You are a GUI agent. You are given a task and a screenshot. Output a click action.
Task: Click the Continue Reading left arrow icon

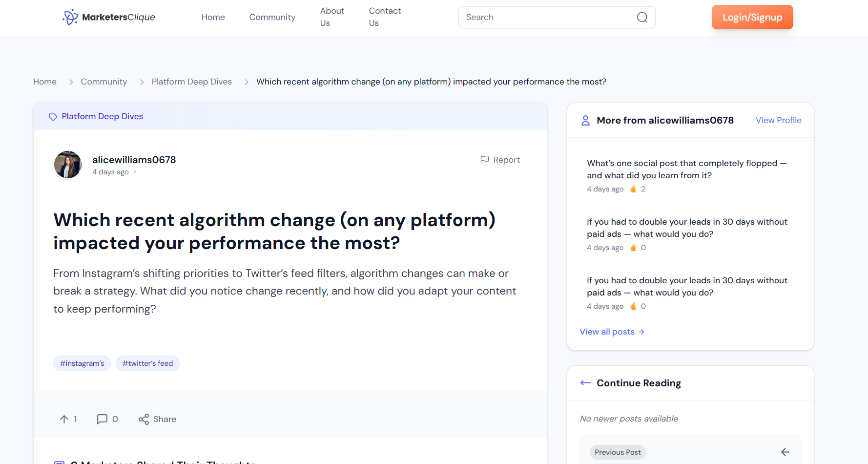[585, 383]
